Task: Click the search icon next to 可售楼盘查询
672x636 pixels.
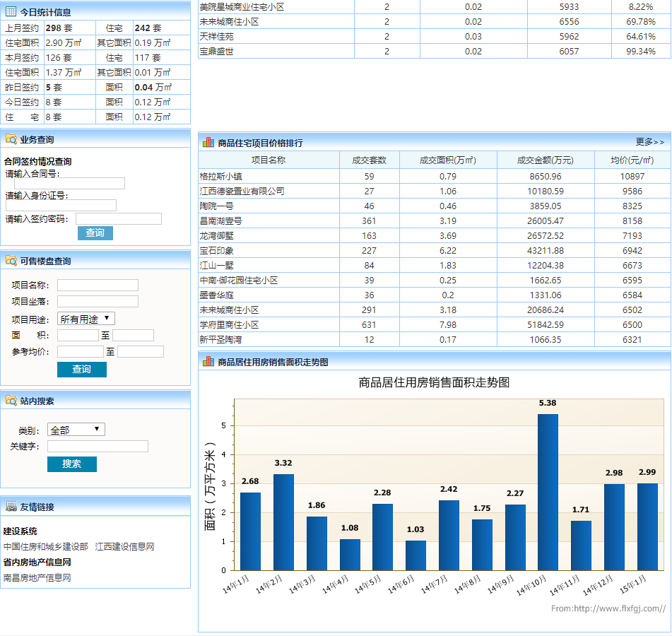Action: click(11, 261)
